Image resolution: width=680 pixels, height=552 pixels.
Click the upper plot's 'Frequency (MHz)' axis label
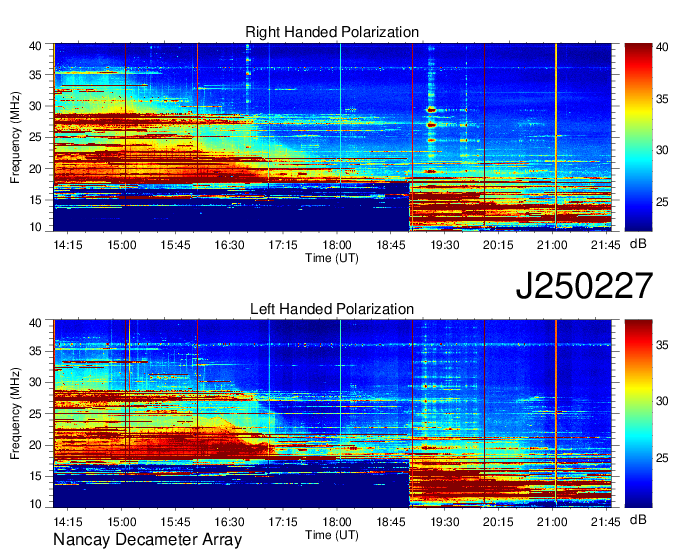pyautogui.click(x=15, y=137)
